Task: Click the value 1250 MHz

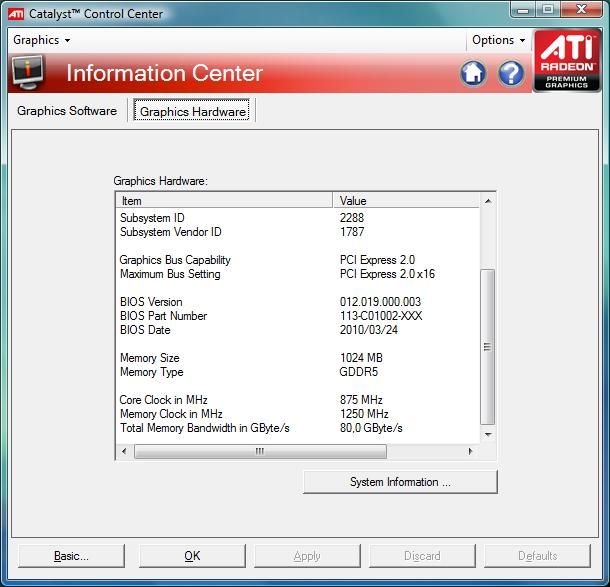Action: [364, 414]
